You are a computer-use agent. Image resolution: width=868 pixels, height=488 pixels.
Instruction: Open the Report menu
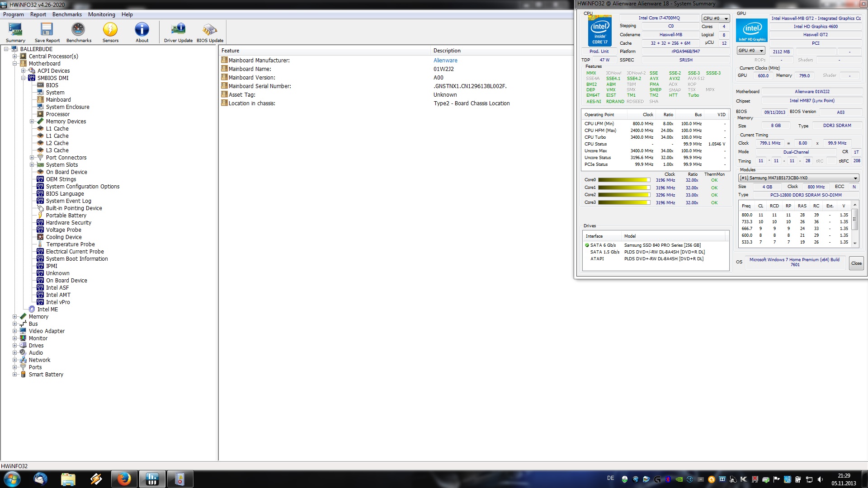click(38, 14)
